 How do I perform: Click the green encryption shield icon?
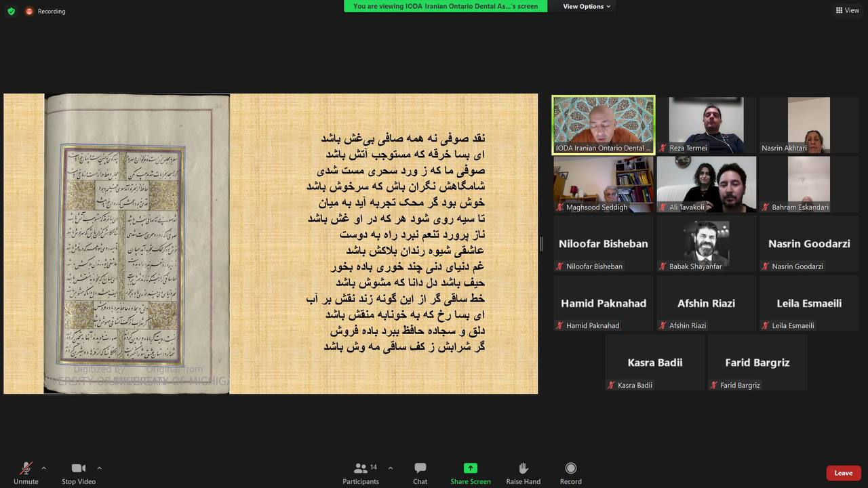[11, 11]
